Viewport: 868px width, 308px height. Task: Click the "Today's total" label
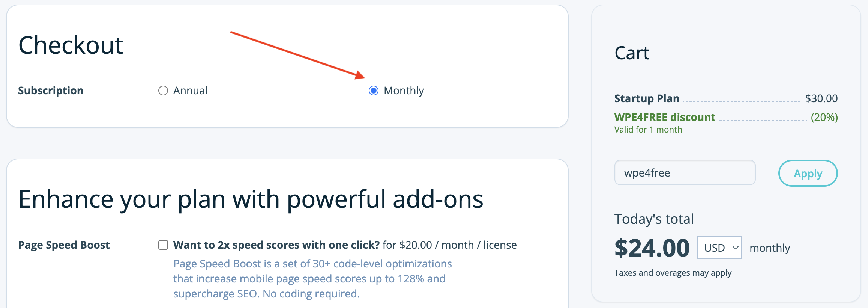tap(654, 219)
